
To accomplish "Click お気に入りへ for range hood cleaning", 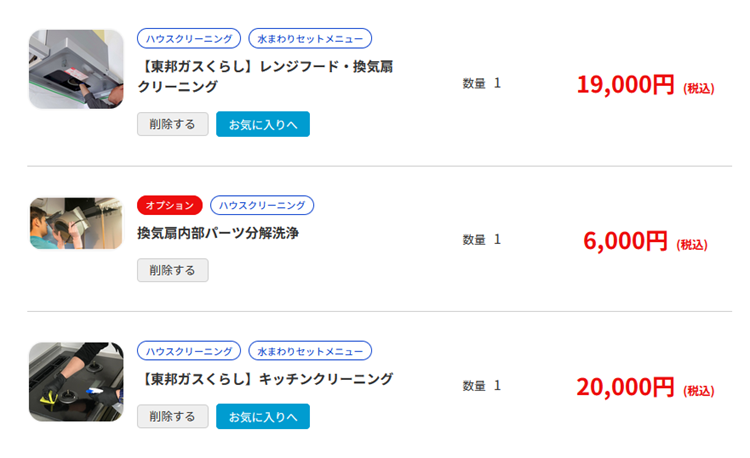I will click(x=263, y=124).
